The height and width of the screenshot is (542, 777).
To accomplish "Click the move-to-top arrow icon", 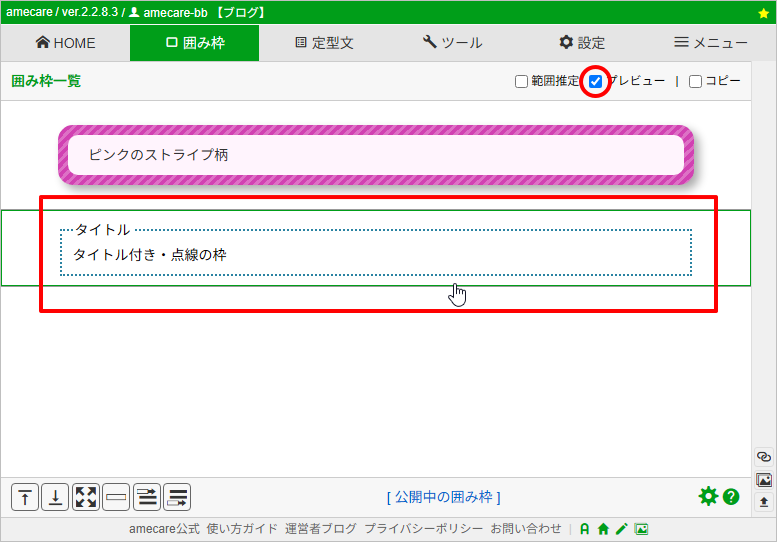I will click(x=25, y=497).
